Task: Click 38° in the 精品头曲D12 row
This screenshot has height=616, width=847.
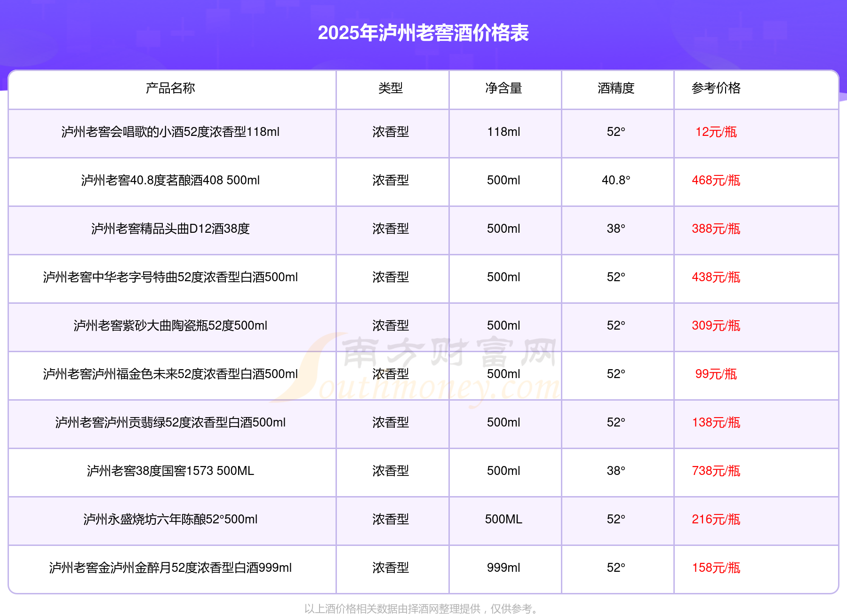Action: click(616, 229)
